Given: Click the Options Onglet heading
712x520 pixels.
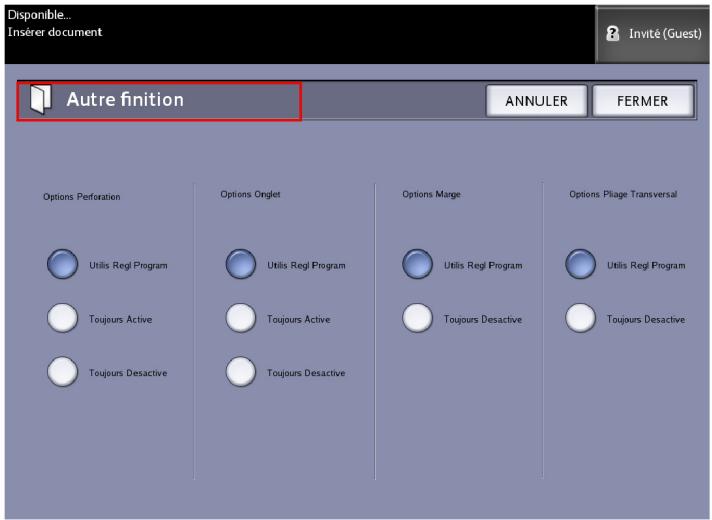Looking at the screenshot, I should 250,194.
